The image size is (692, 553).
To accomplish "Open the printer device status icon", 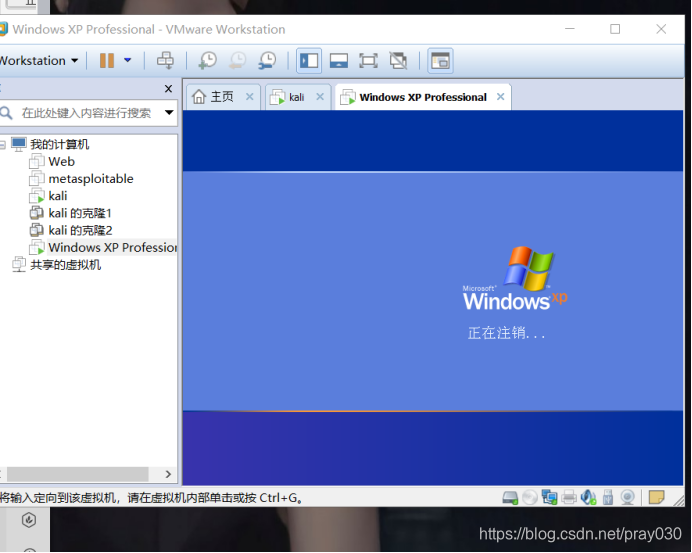I will point(569,498).
